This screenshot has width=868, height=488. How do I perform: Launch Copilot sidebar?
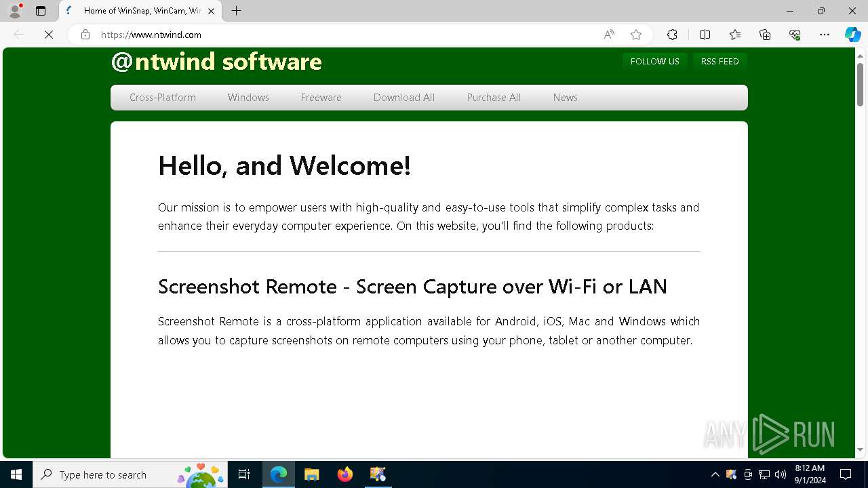[852, 35]
